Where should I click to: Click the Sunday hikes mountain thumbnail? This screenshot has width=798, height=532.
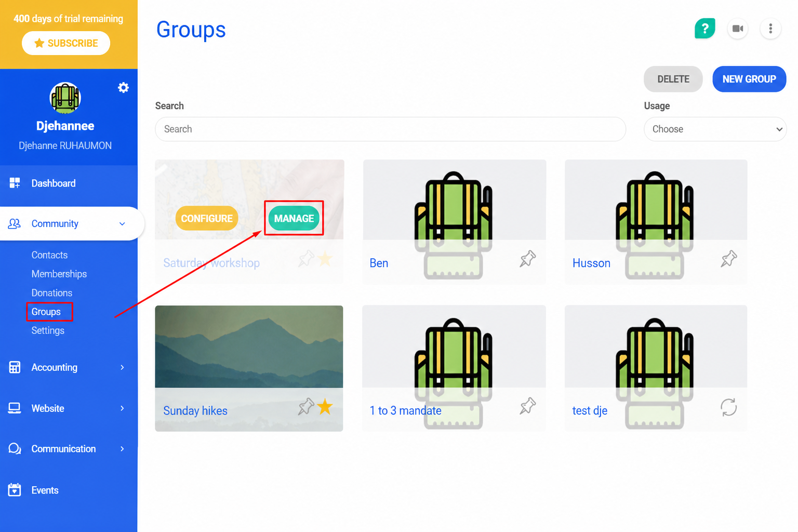(249, 347)
